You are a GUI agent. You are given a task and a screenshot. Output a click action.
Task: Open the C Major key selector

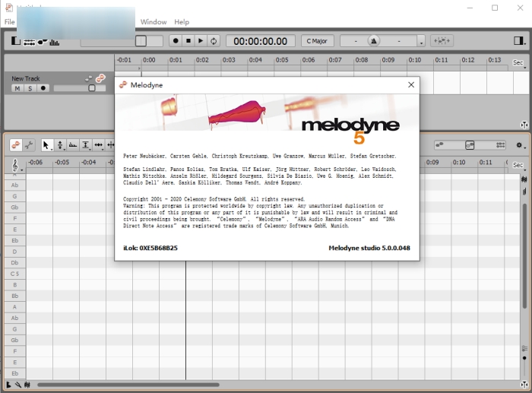click(317, 41)
